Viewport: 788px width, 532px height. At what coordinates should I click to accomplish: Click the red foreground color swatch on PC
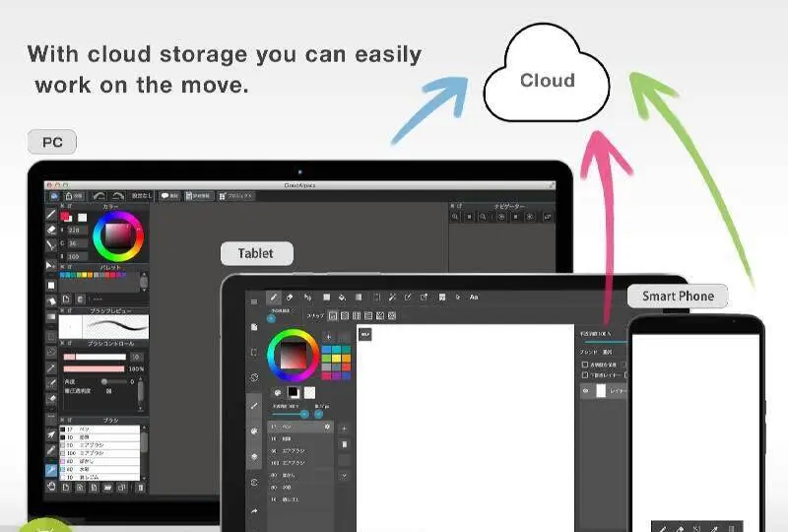point(65,216)
